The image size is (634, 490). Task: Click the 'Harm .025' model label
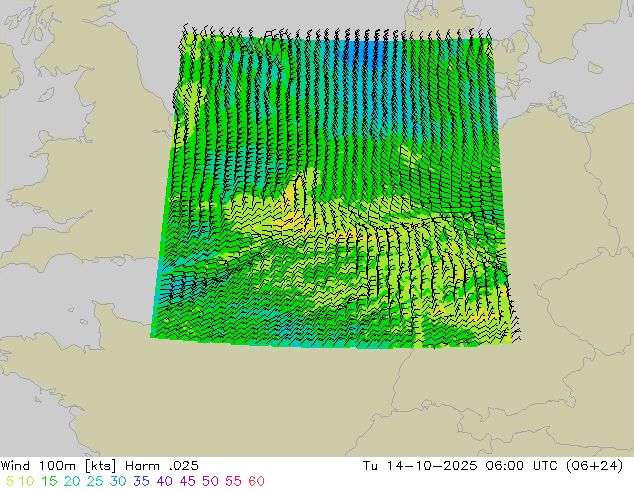click(162, 466)
